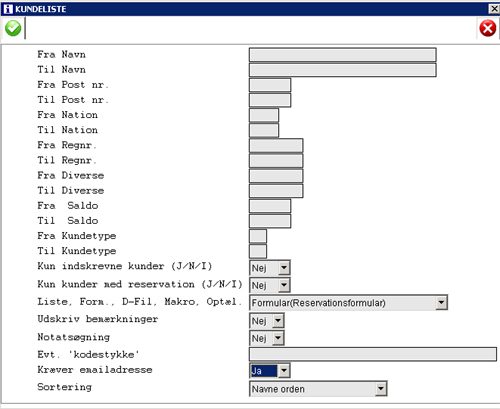Viewport: 500px width, 409px height.
Task: Cancel with the red X icon
Action: tap(488, 28)
